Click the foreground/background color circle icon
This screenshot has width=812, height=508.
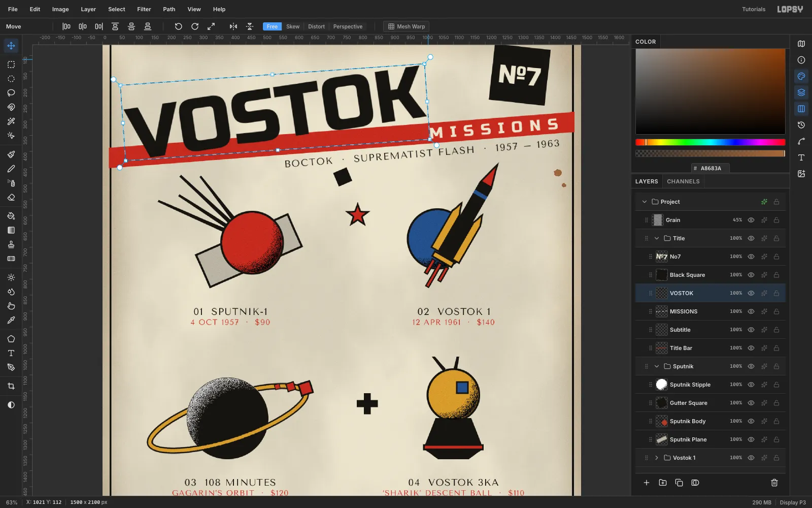pyautogui.click(x=11, y=405)
